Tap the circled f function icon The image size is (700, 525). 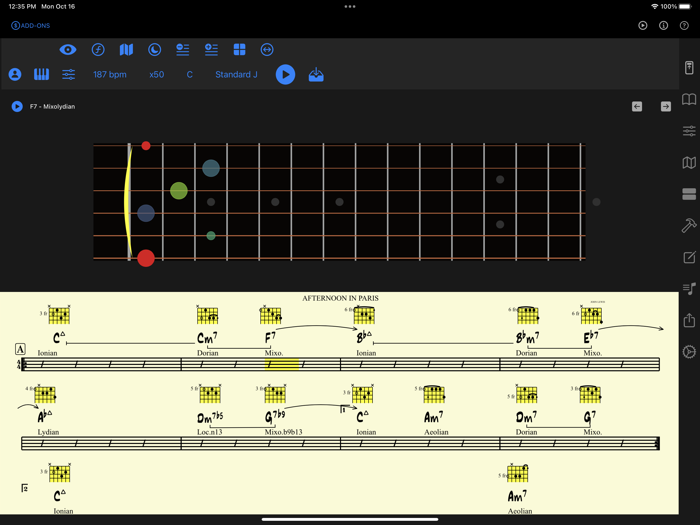(x=98, y=50)
